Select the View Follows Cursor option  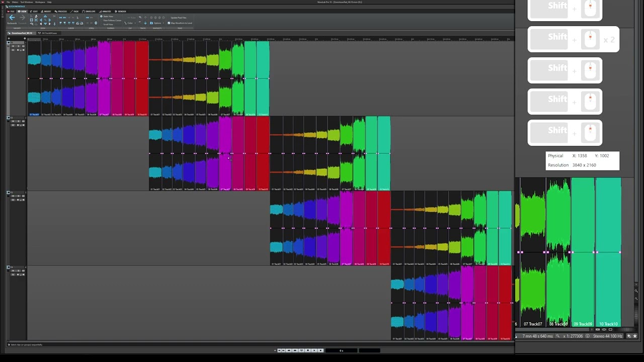(111, 21)
